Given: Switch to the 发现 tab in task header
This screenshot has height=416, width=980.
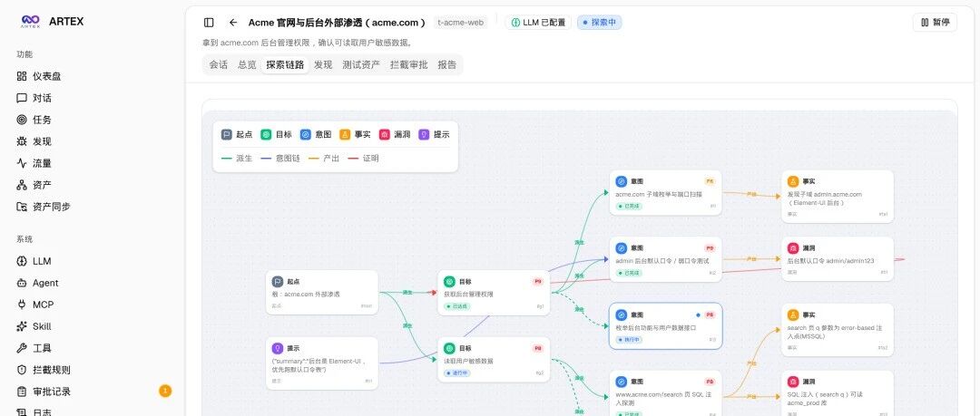Looking at the screenshot, I should (x=323, y=64).
